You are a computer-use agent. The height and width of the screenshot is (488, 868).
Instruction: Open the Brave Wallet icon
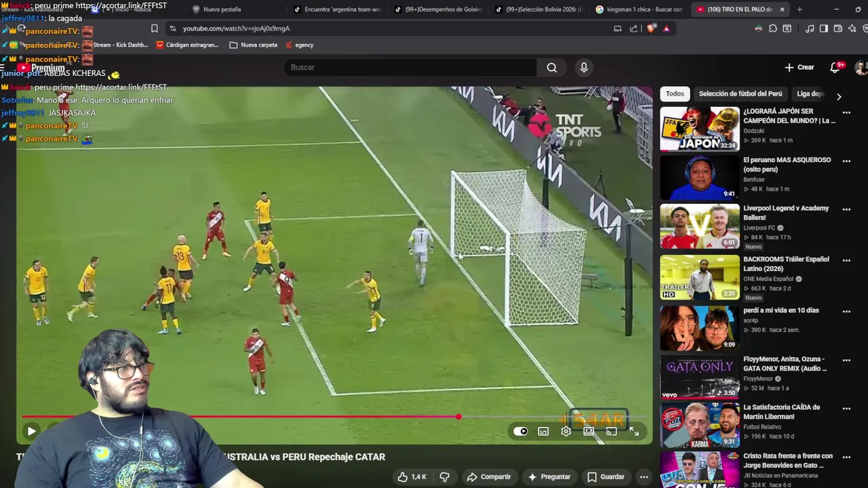[x=838, y=28]
